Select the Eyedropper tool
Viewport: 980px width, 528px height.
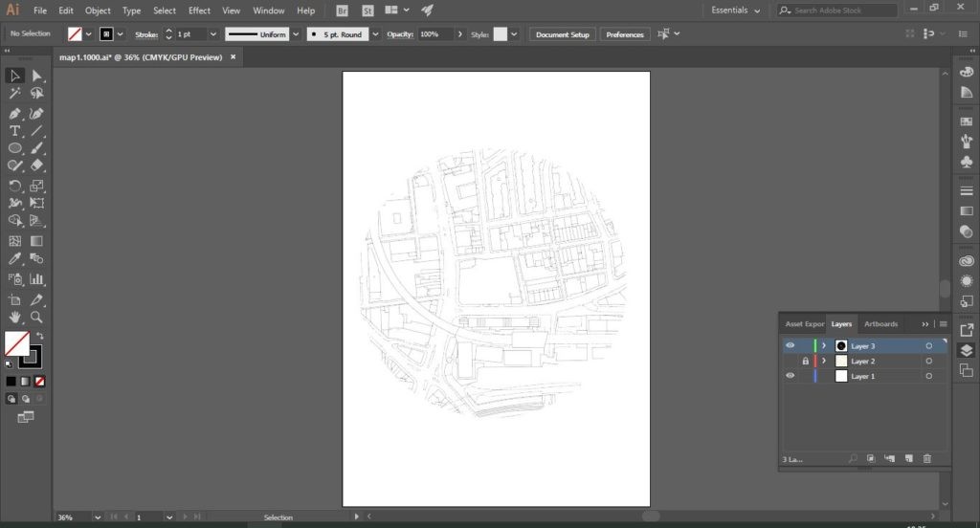tap(14, 258)
